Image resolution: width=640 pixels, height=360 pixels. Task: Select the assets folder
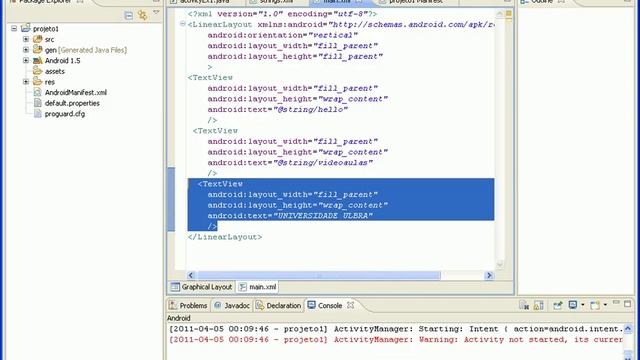click(x=55, y=71)
